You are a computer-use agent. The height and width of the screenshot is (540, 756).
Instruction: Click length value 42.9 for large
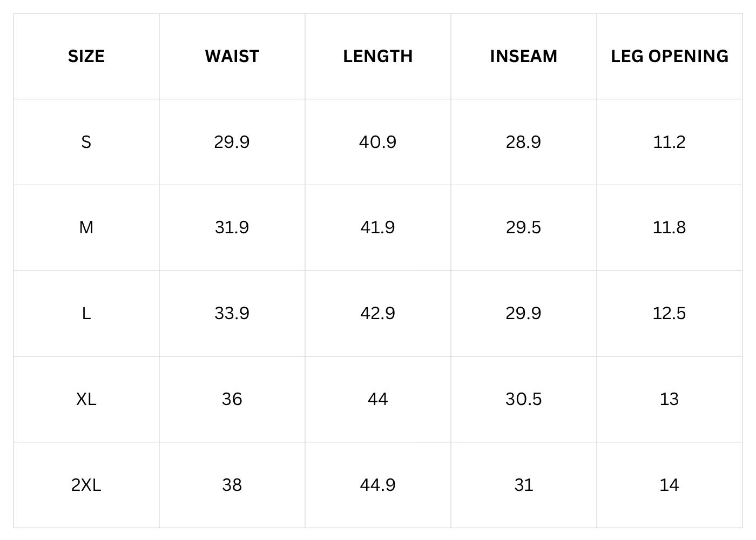pos(377,313)
